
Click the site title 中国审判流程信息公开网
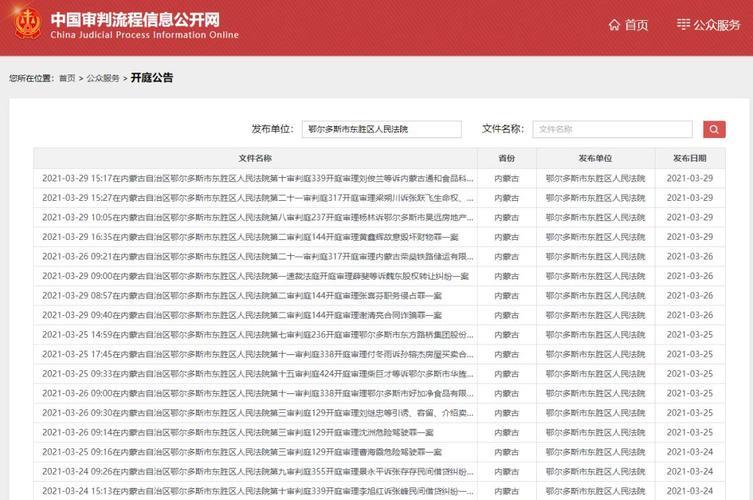(x=135, y=19)
